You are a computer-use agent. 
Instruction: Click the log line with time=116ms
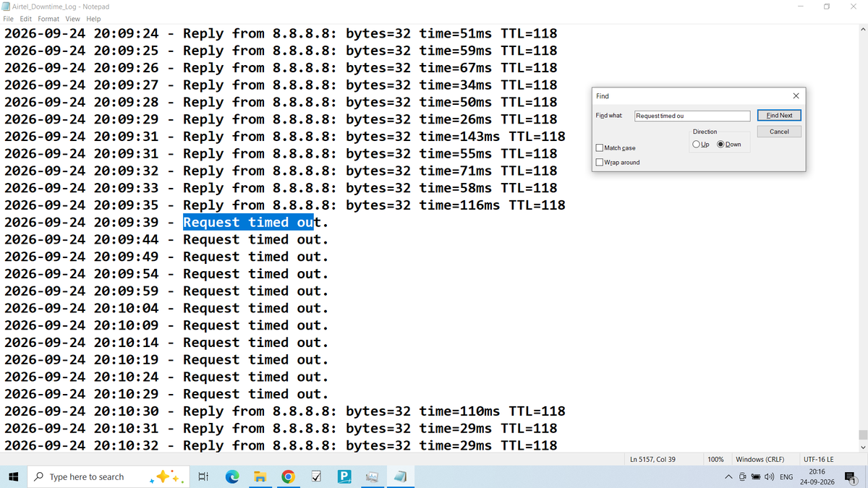click(285, 205)
